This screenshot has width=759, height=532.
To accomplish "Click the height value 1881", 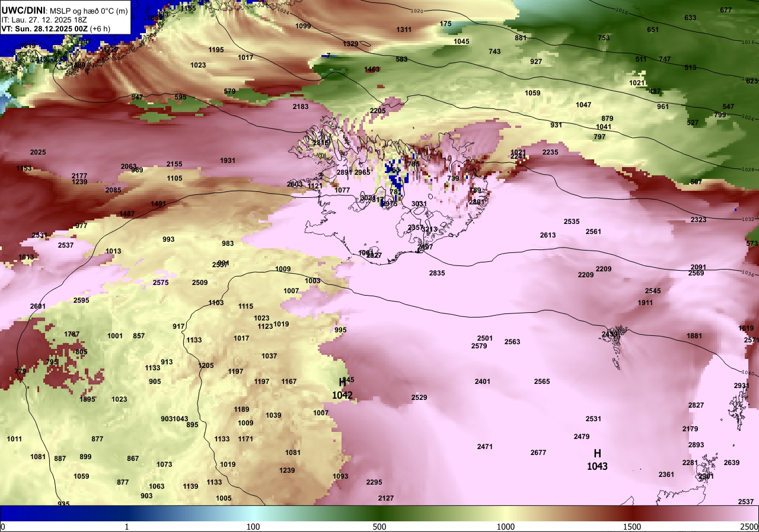I will (x=694, y=336).
